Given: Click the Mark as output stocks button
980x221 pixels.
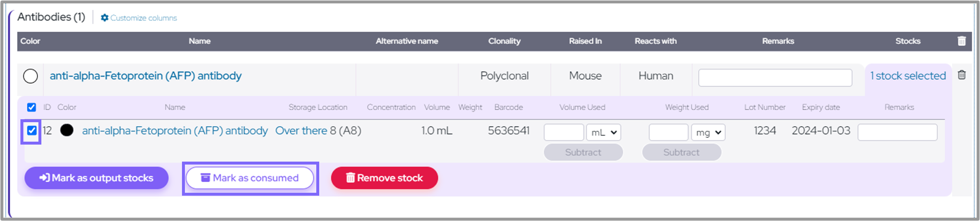Looking at the screenshot, I should [96, 178].
